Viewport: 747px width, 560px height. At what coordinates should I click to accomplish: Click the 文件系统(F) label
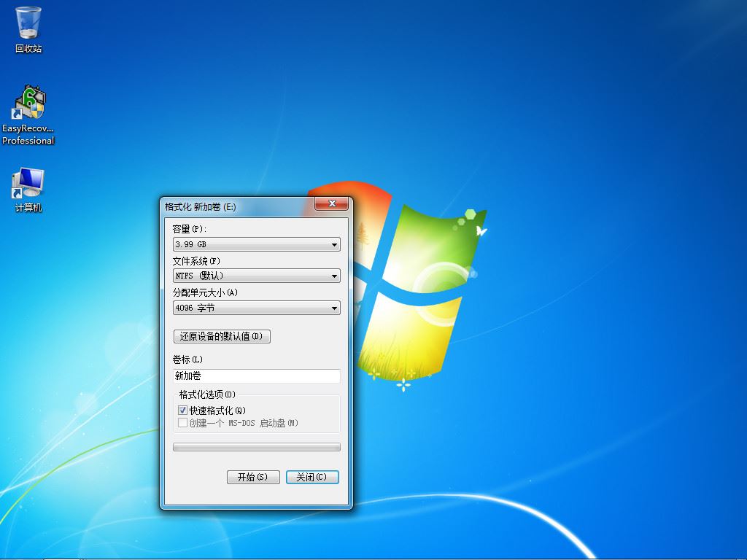pos(196,261)
